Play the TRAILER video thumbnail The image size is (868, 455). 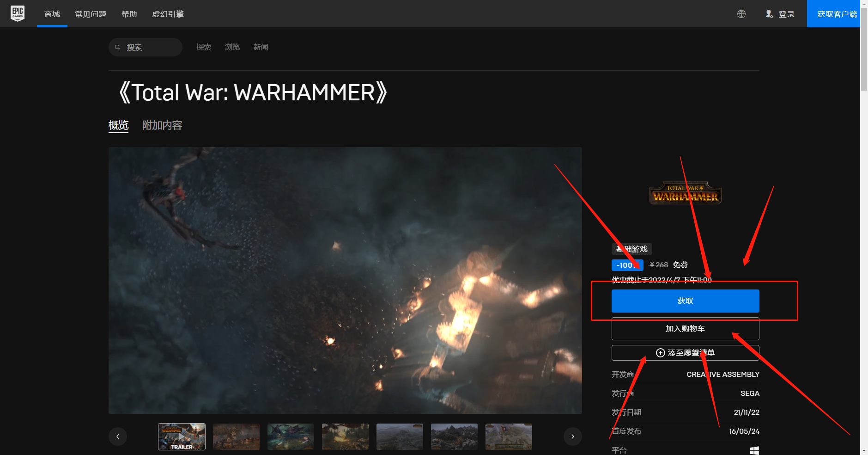(182, 436)
